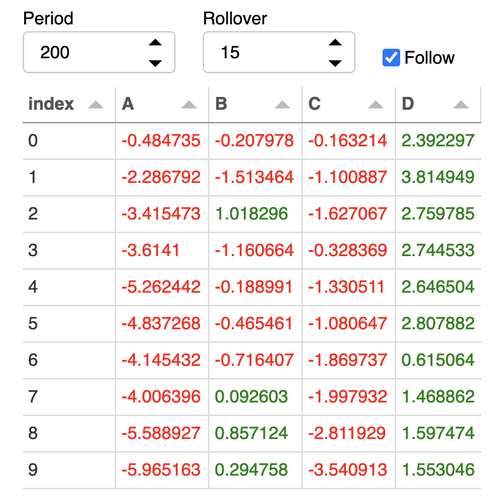Decrease Rollover using the down arrow
This screenshot has height=500, width=500.
[x=335, y=63]
